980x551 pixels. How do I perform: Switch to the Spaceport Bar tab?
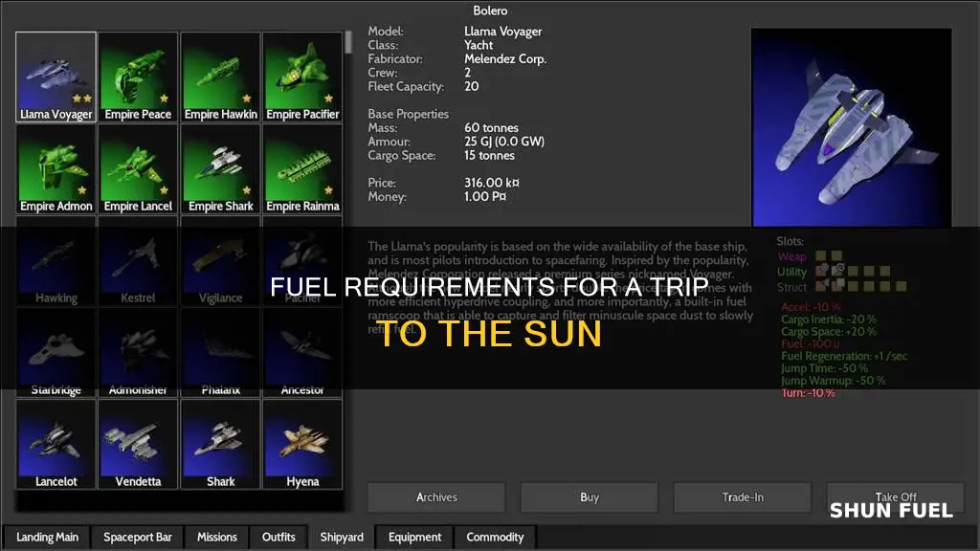(138, 538)
